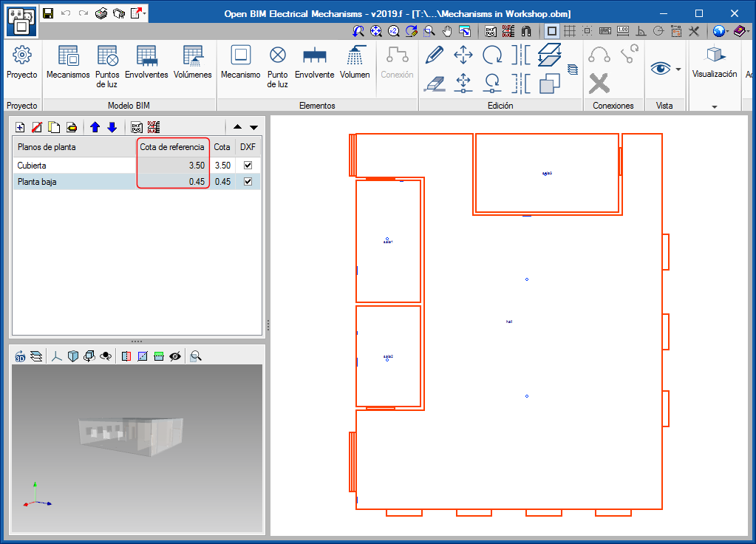756x544 pixels.
Task: Click the Proyecto group label
Action: [x=21, y=105]
